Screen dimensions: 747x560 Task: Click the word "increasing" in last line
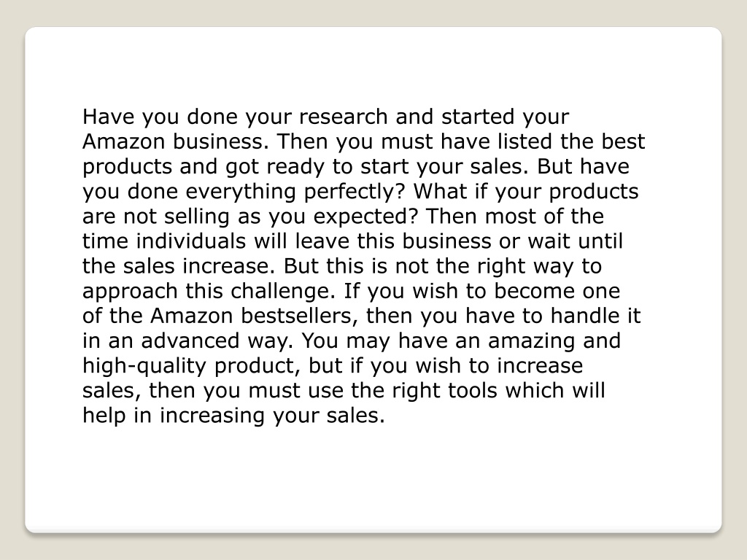pyautogui.click(x=212, y=416)
